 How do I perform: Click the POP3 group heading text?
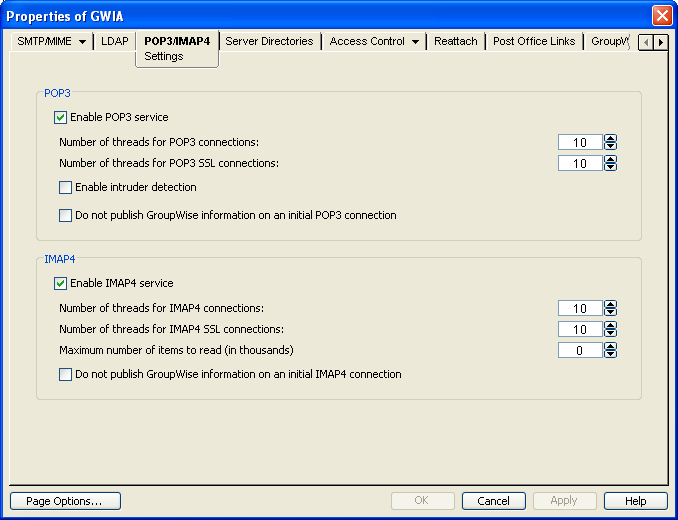(58, 93)
